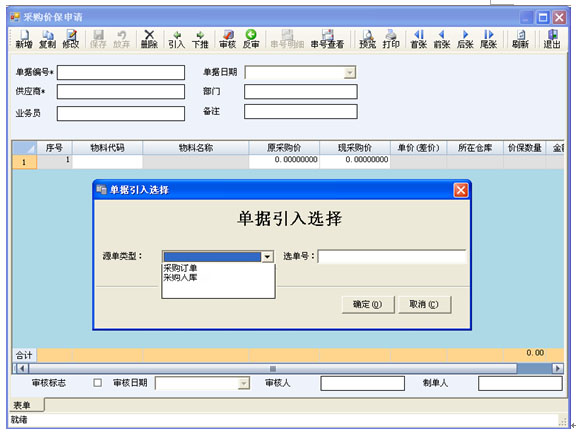The height and width of the screenshot is (436, 576).
Task: Click the 刷新 (Refresh) toolbar icon
Action: click(x=520, y=39)
